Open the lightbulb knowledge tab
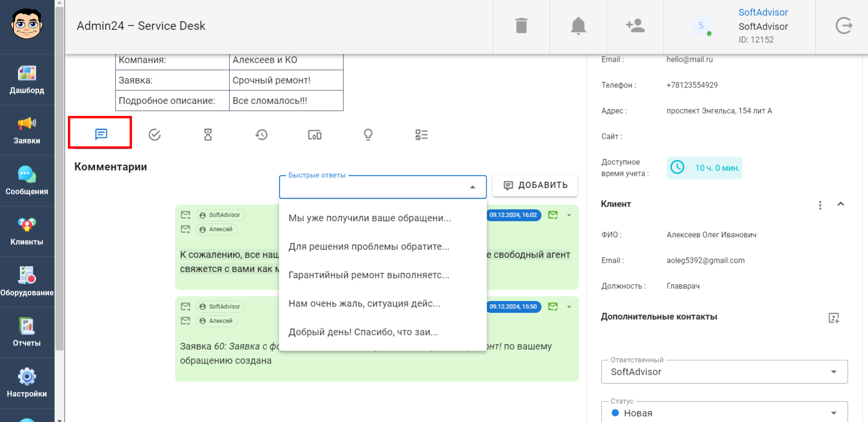Screen dimensions: 868x422 [x=368, y=135]
